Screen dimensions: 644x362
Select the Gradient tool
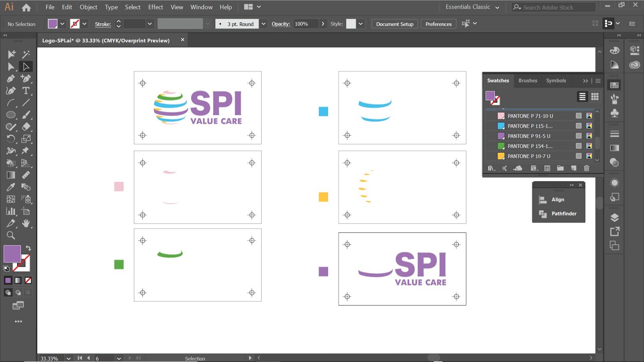point(11,175)
